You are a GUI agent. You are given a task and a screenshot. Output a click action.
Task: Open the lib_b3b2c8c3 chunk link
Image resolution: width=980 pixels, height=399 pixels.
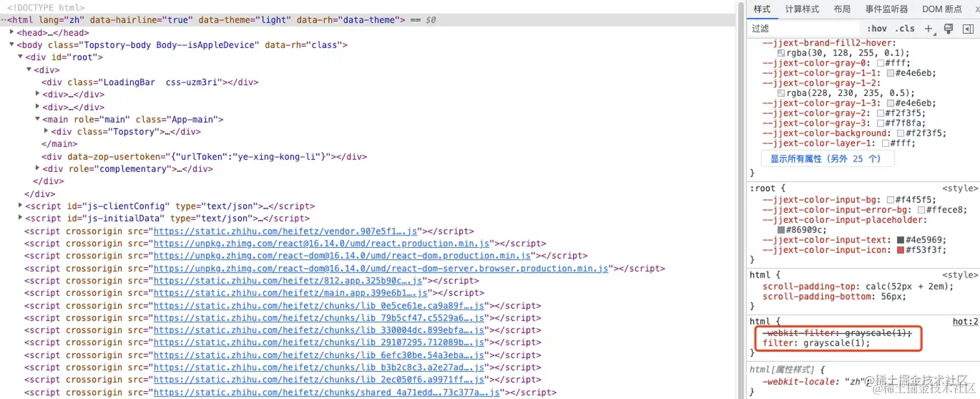pyautogui.click(x=319, y=368)
